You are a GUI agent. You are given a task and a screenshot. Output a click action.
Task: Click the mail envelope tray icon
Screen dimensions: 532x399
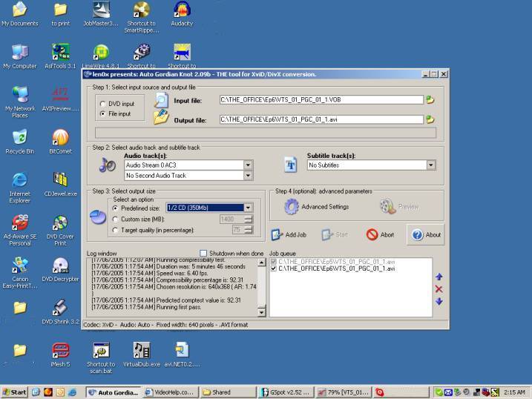448,392
